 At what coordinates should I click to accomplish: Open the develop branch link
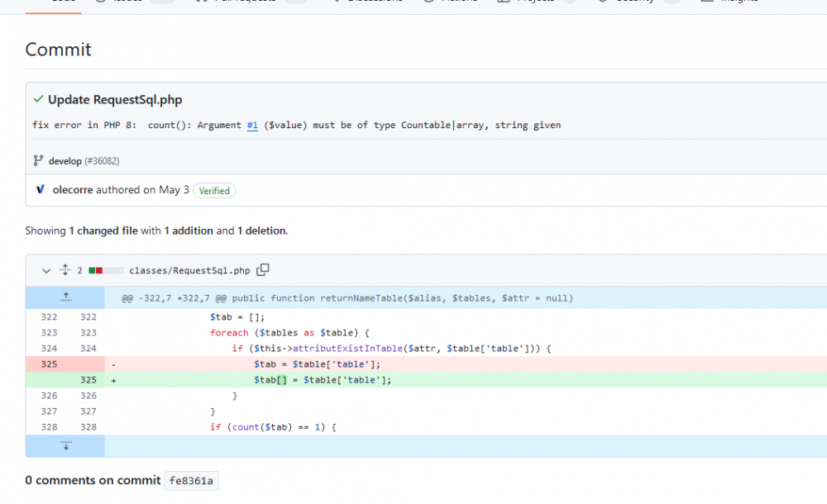pyautogui.click(x=65, y=161)
